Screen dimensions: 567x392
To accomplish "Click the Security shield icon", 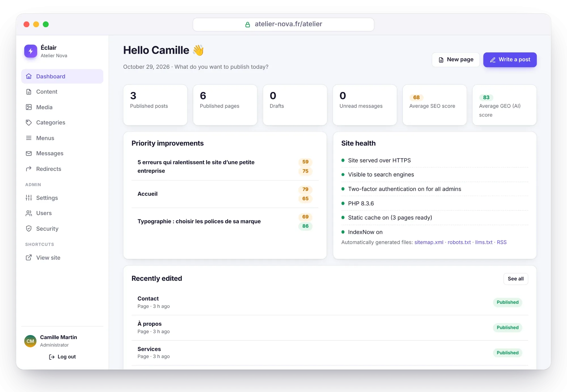I will tap(29, 229).
